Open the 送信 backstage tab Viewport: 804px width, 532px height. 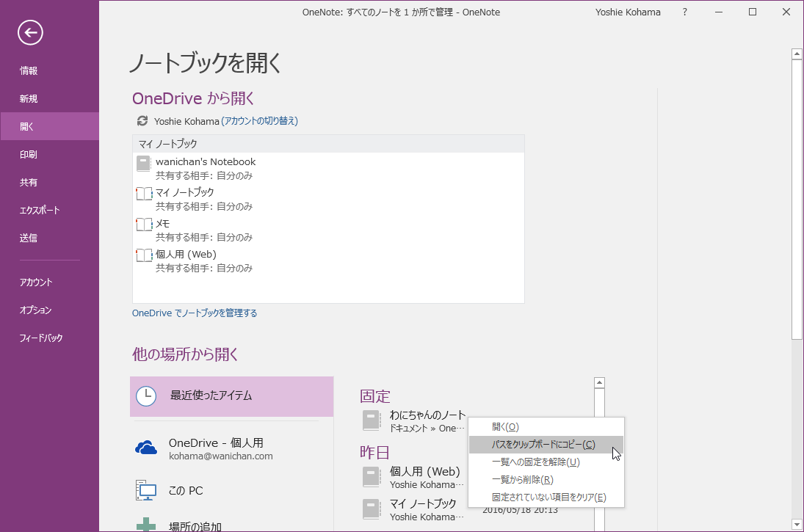click(50, 238)
